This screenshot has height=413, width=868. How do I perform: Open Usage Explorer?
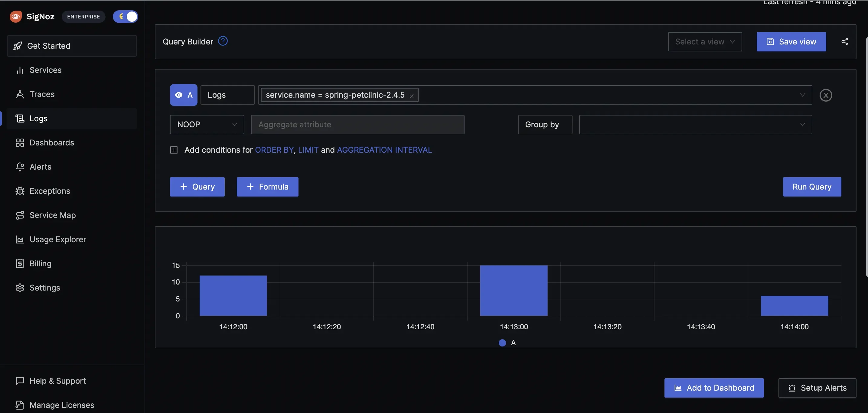[x=72, y=239]
